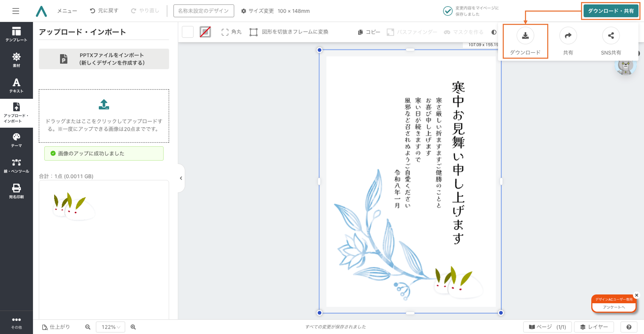
Task: Open the メニュー menu
Action: pyautogui.click(x=67, y=11)
